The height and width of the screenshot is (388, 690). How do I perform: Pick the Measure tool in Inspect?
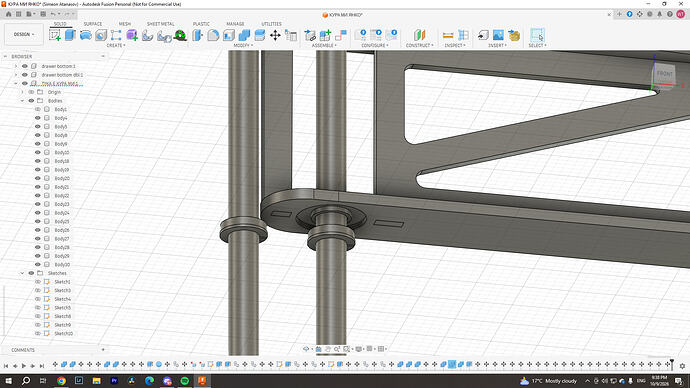448,35
